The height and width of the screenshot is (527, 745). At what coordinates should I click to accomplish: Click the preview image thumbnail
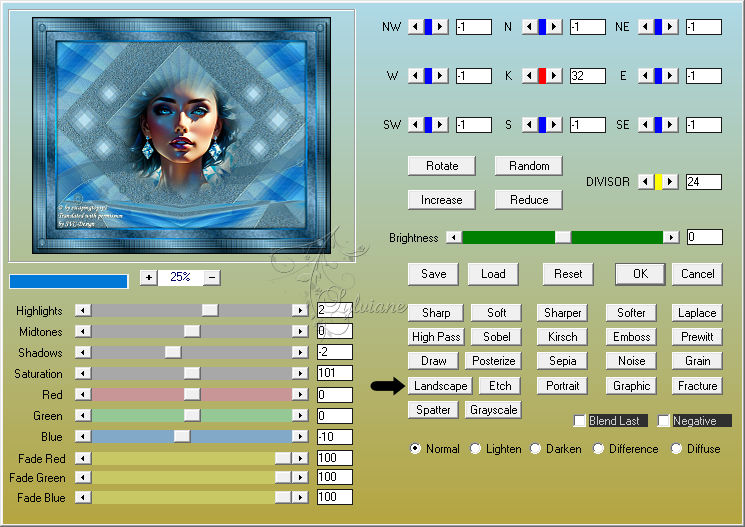pos(181,135)
